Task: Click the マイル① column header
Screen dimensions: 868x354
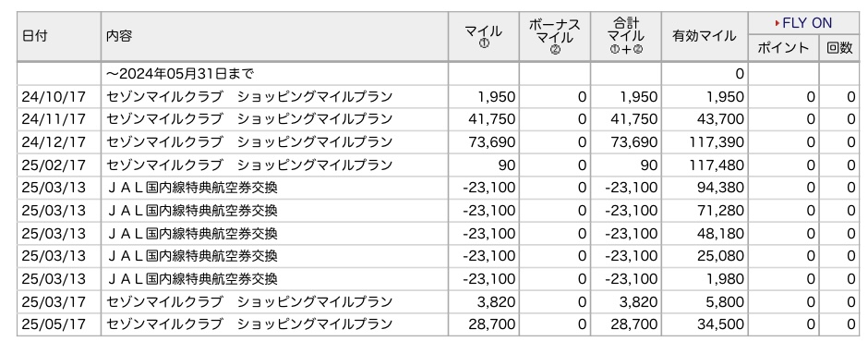Action: coord(483,37)
